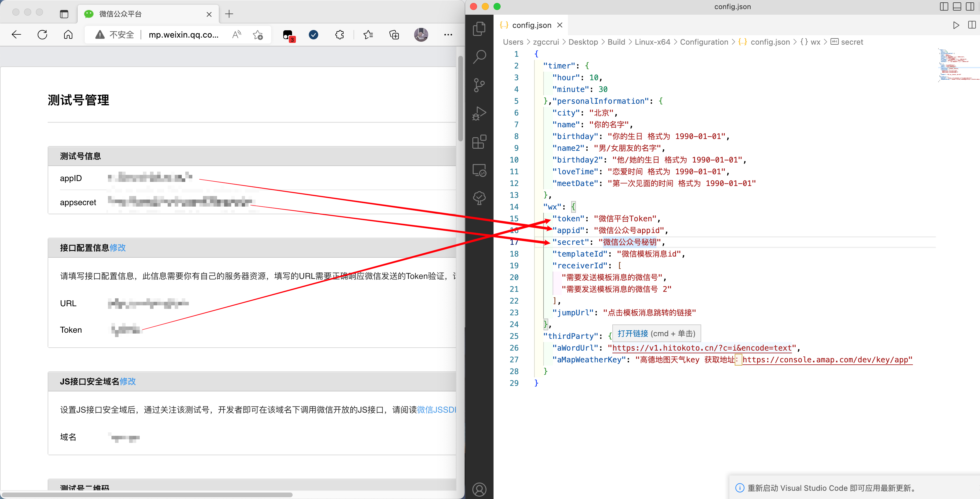This screenshot has height=499, width=980.
Task: Click the mp.weixin.qq.com address field
Action: [184, 35]
